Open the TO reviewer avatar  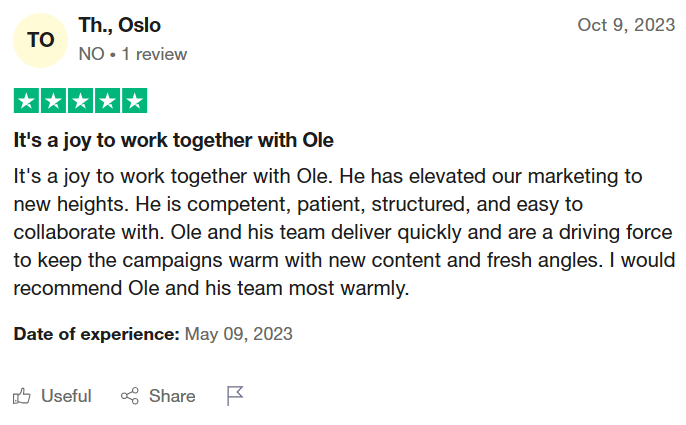(x=40, y=40)
